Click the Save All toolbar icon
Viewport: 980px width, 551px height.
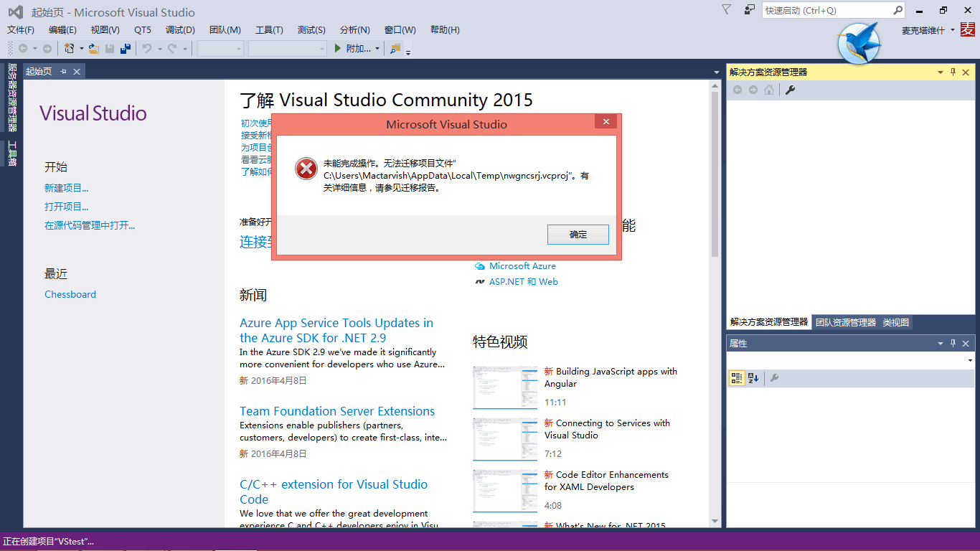click(126, 48)
